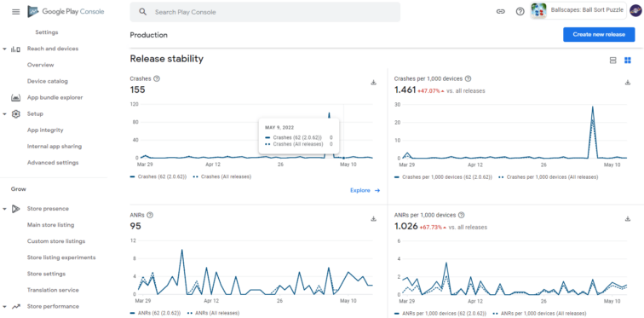Open the hamburger navigation menu
644x318 pixels.
[x=15, y=12]
